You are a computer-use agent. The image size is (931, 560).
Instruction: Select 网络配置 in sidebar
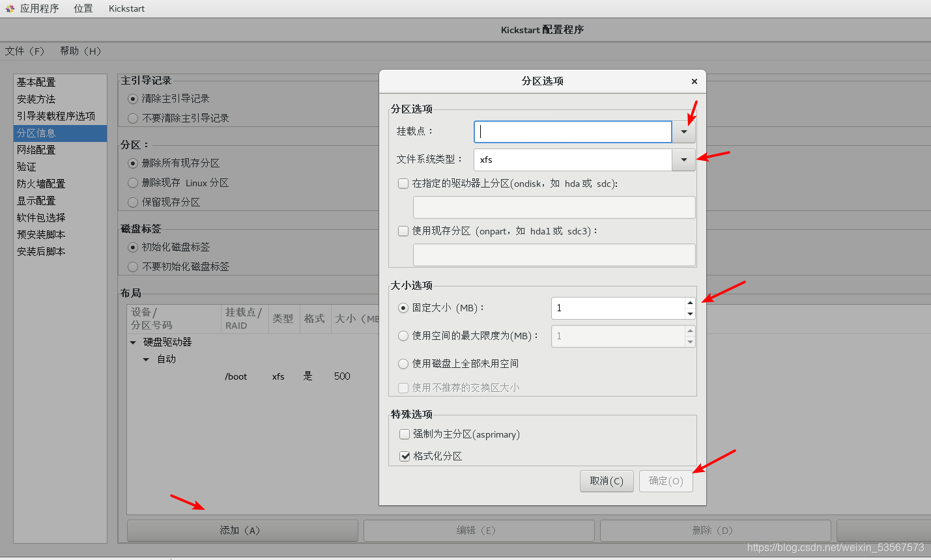coord(60,150)
